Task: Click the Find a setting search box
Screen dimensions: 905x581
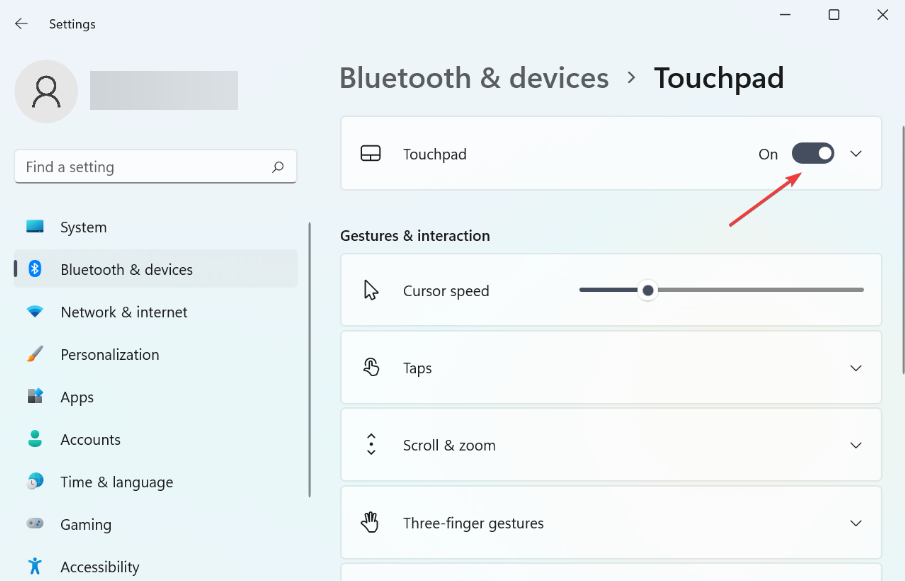Action: (x=155, y=167)
